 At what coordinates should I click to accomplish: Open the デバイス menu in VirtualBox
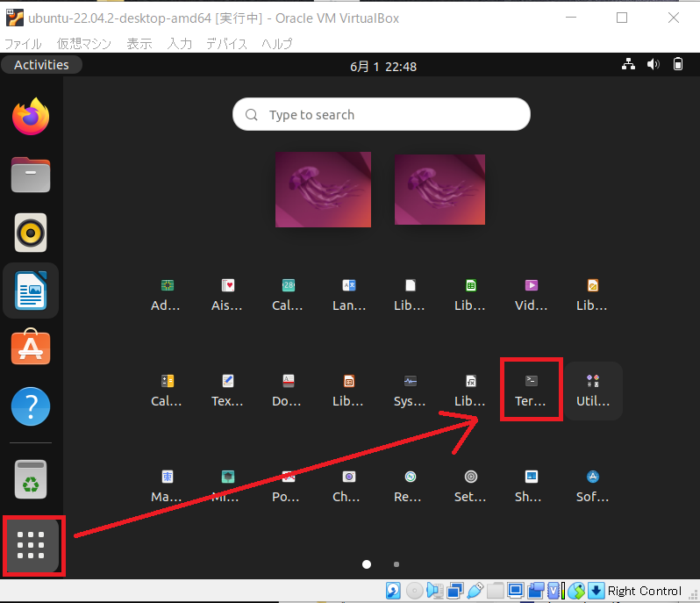[x=226, y=43]
